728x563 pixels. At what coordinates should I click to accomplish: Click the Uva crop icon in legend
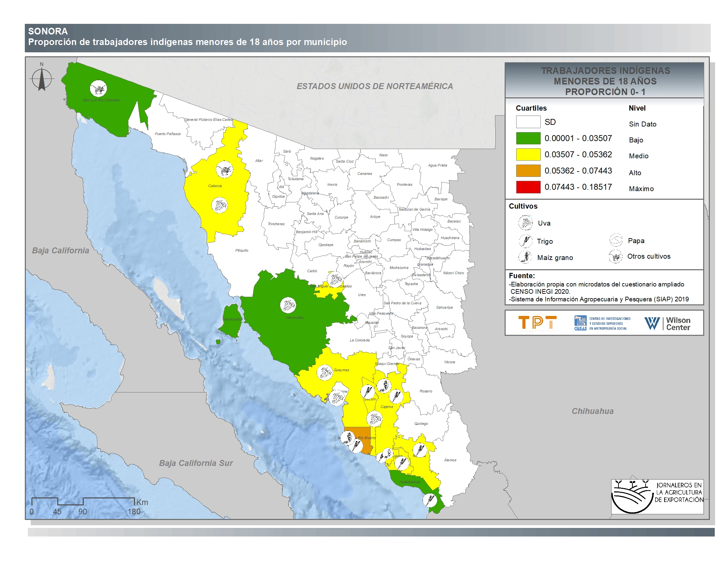coord(525,223)
